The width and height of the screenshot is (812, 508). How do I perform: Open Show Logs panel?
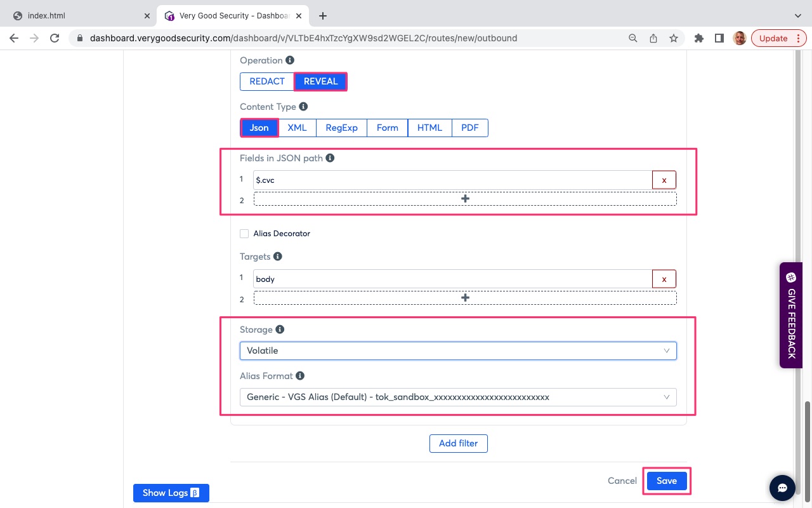(171, 493)
